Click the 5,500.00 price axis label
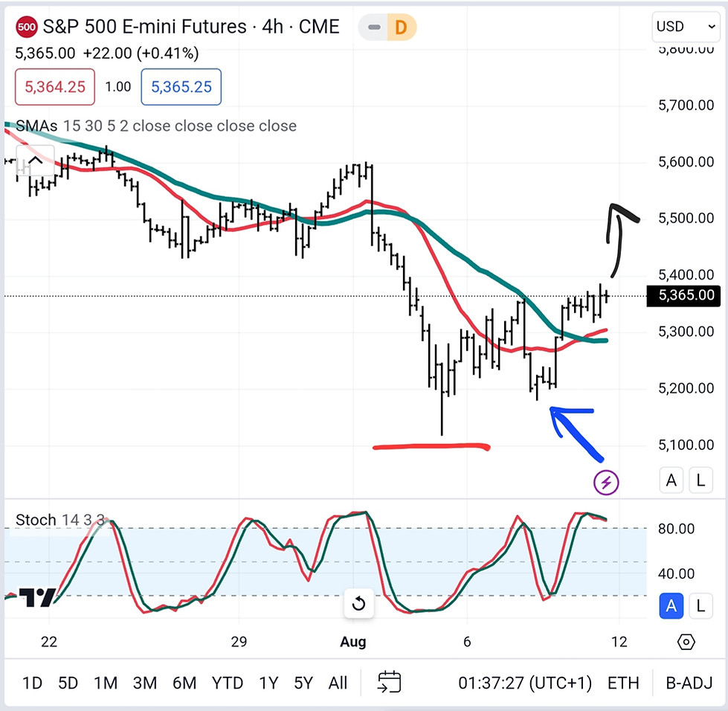The width and height of the screenshot is (728, 711). click(686, 218)
